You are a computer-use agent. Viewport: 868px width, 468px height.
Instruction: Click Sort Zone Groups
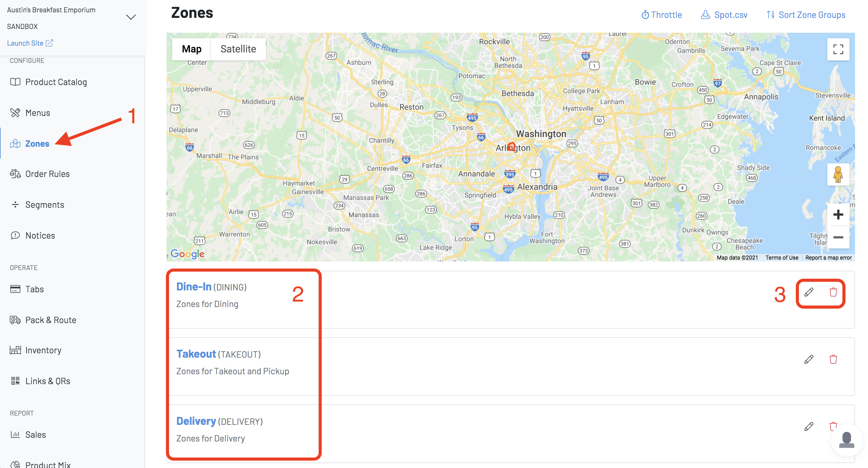[806, 15]
